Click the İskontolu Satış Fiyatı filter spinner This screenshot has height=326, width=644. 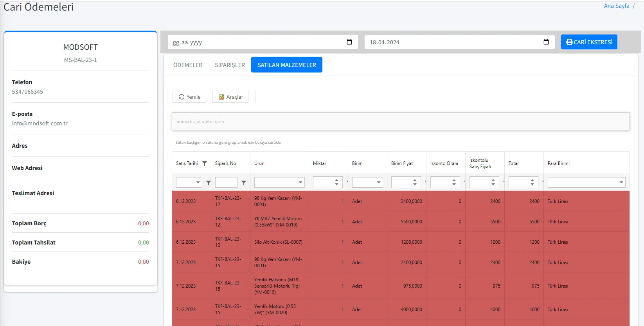(493, 182)
